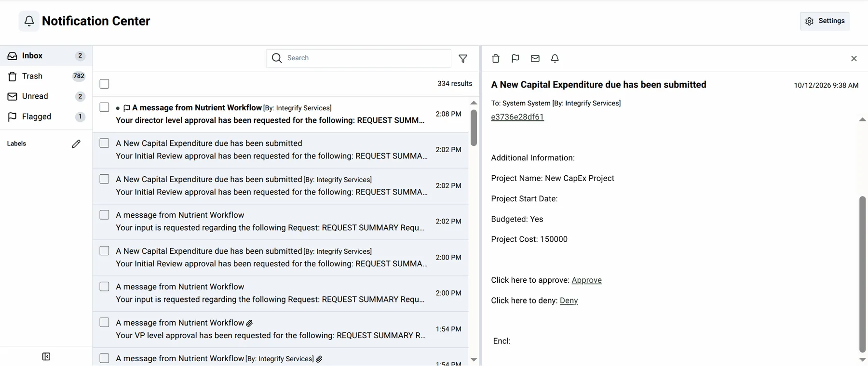Click the flag icon on 2:08 PM message
The image size is (868, 366).
(x=127, y=108)
